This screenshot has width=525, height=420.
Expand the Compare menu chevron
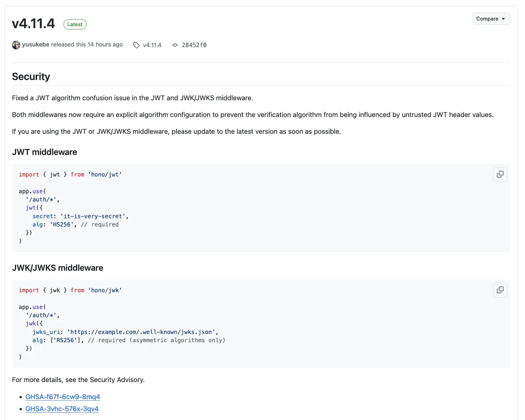point(504,18)
